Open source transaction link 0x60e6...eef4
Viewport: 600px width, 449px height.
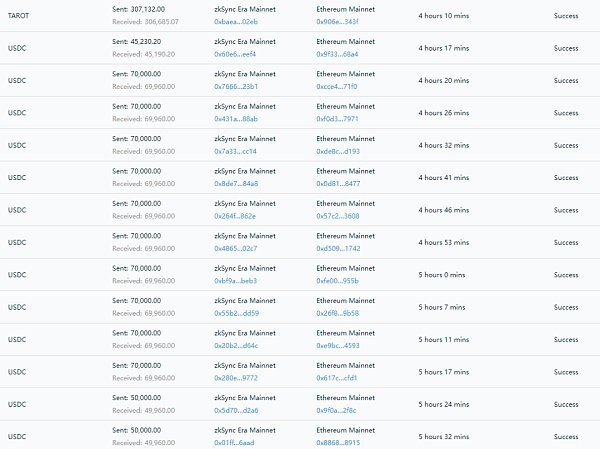pos(235,54)
